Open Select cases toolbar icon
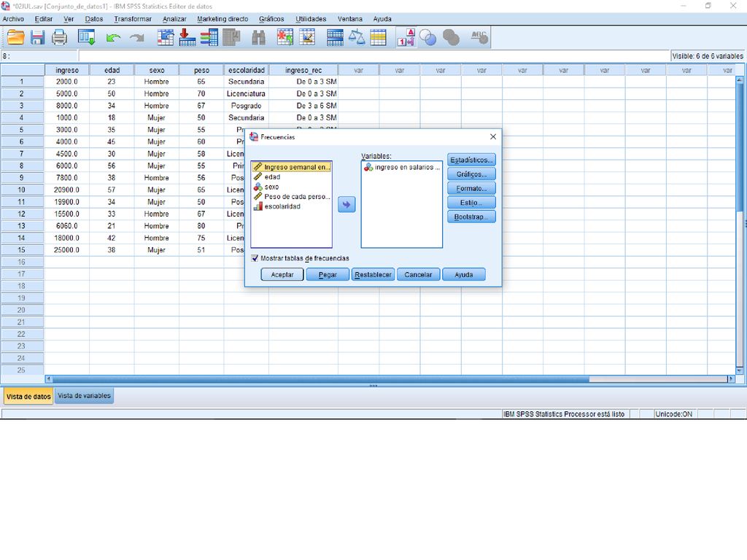Image resolution: width=747 pixels, height=560 pixels. 379,37
